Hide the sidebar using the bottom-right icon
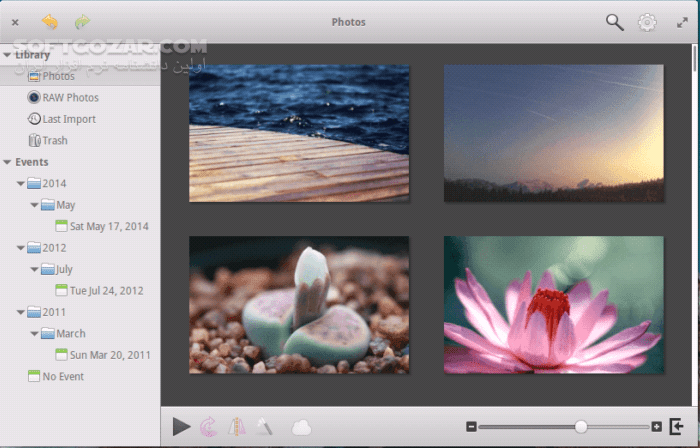 pyautogui.click(x=678, y=427)
